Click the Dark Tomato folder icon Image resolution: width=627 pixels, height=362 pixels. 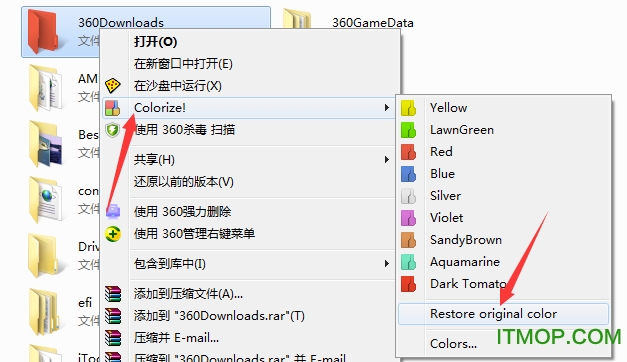click(x=408, y=284)
